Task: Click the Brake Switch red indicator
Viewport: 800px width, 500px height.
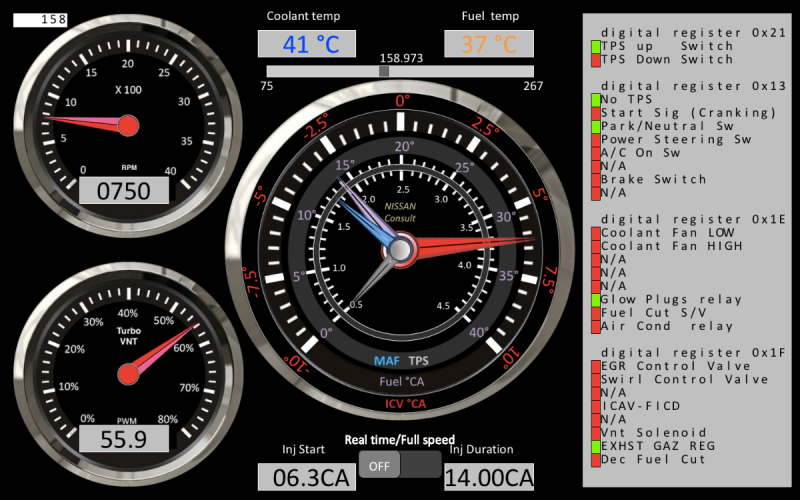Action: [596, 180]
